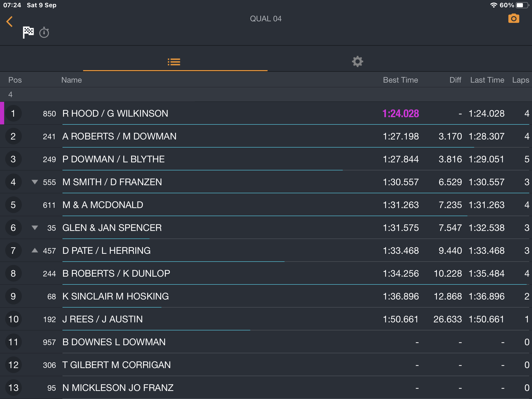Take a snapshot with the camera icon

pyautogui.click(x=514, y=18)
